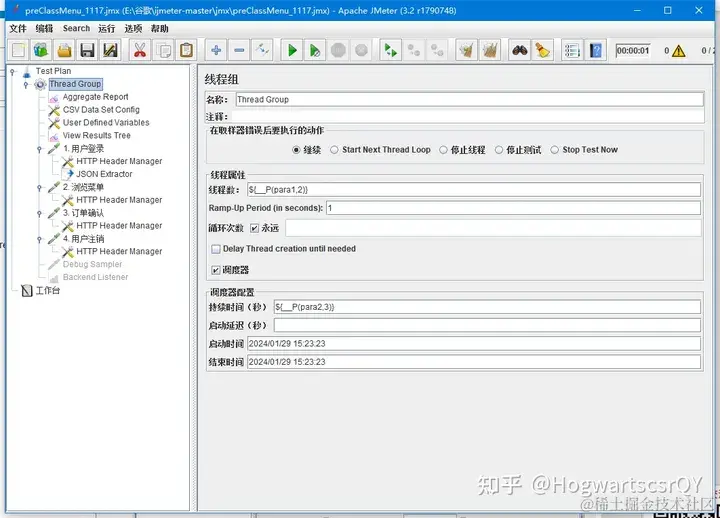Screen dimensions: 720x518
Task: Enable Delay Thread creation until needed
Action: point(216,249)
